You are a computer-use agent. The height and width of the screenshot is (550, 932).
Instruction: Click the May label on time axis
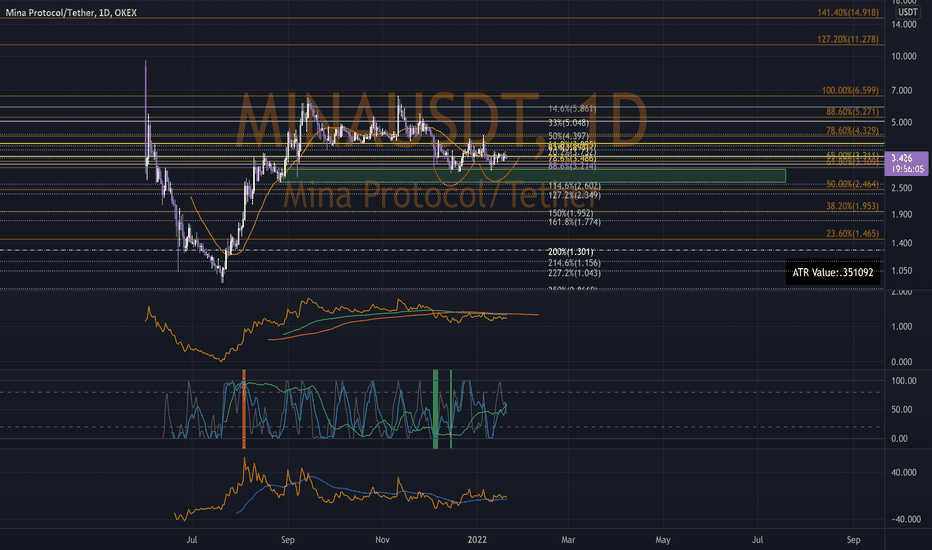(663, 540)
